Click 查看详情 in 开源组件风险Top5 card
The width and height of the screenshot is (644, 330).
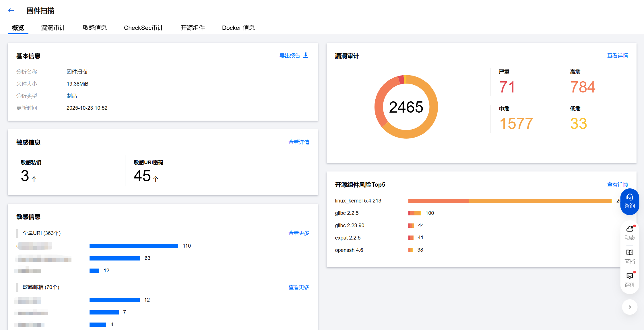click(617, 184)
